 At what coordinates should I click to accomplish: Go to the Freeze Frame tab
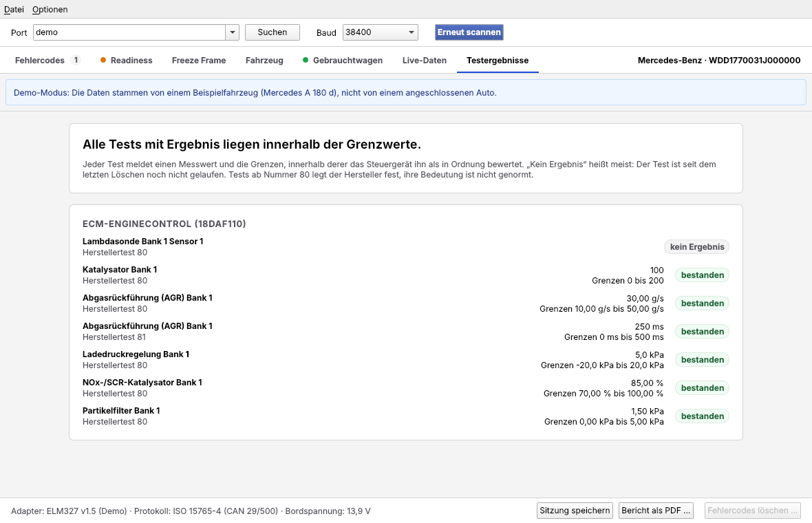coord(199,60)
